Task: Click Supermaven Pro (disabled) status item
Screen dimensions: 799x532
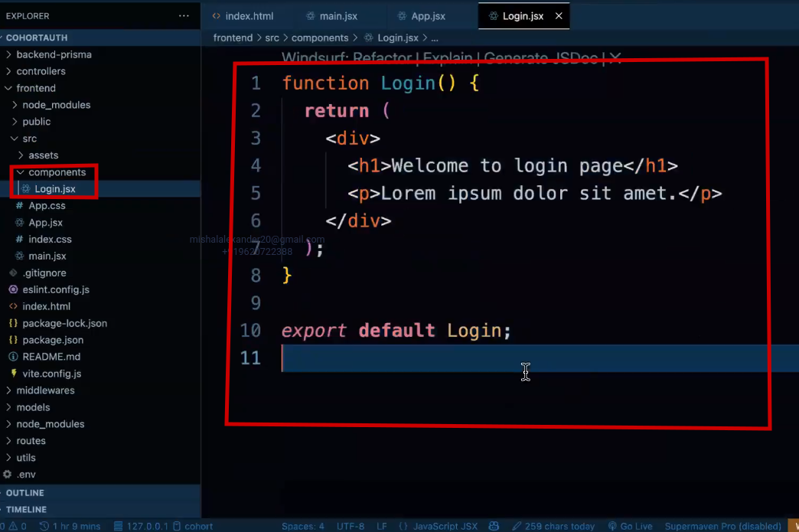Action: pos(722,527)
